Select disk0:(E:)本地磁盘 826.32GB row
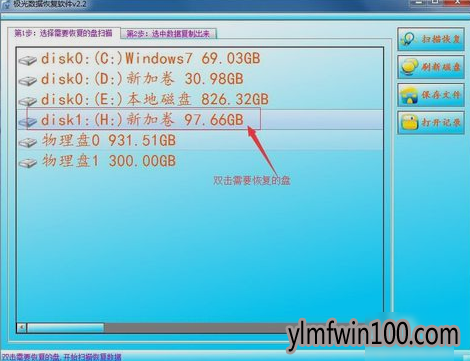Screen dimensions: 470x361 (x=200, y=99)
